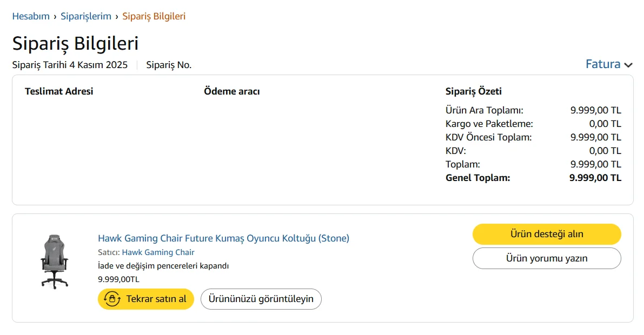644x335 pixels.
Task: Click the bold Genel Toplam amount 9.999,00 TL
Action: tap(595, 178)
